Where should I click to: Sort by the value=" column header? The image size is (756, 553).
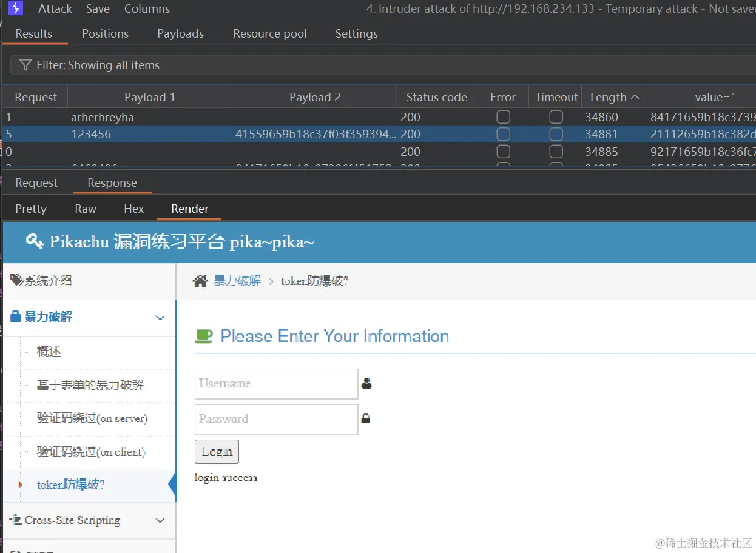[x=702, y=97]
